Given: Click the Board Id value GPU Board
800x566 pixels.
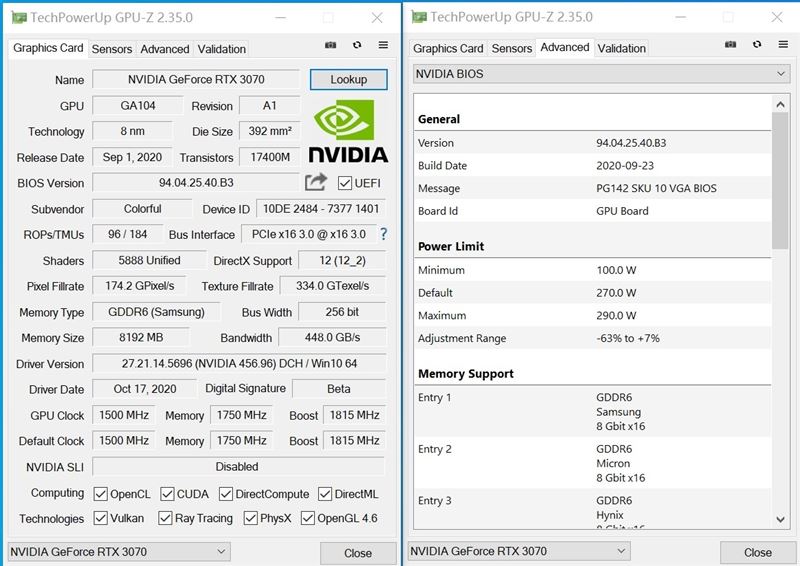Looking at the screenshot, I should [622, 211].
